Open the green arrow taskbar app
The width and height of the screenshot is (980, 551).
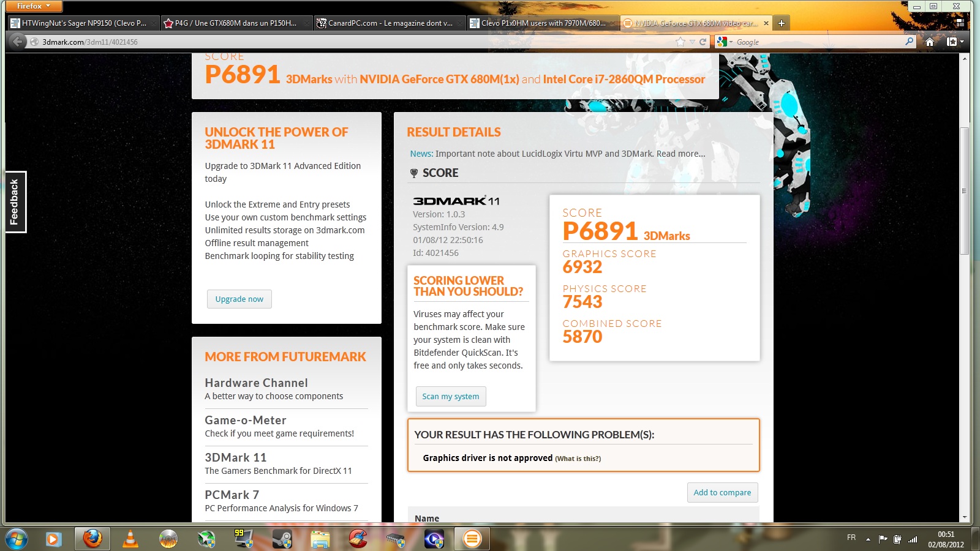(206, 539)
